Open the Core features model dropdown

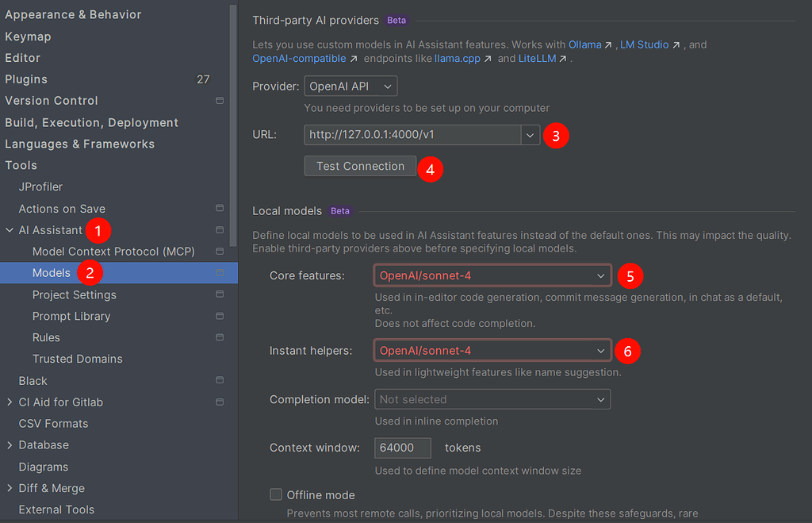tap(492, 275)
